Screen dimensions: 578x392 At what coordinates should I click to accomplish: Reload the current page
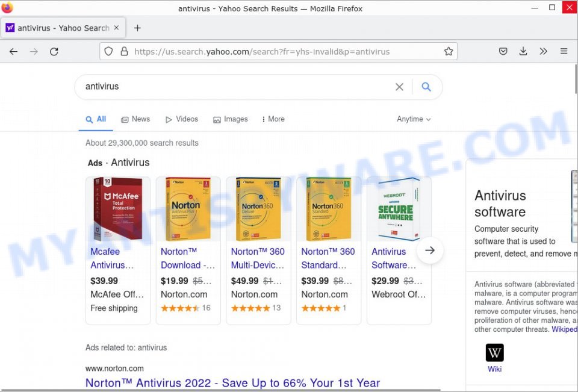54,52
